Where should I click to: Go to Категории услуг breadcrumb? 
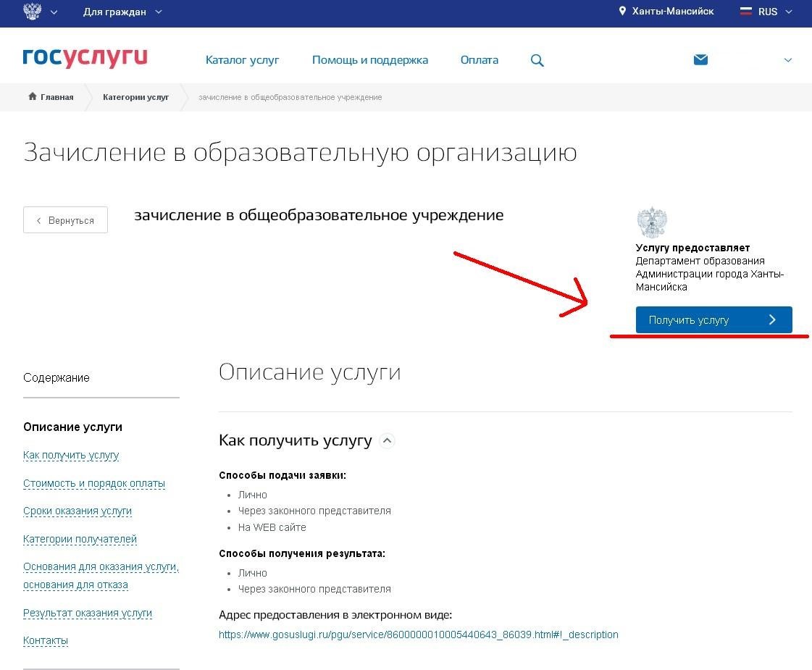coord(135,97)
